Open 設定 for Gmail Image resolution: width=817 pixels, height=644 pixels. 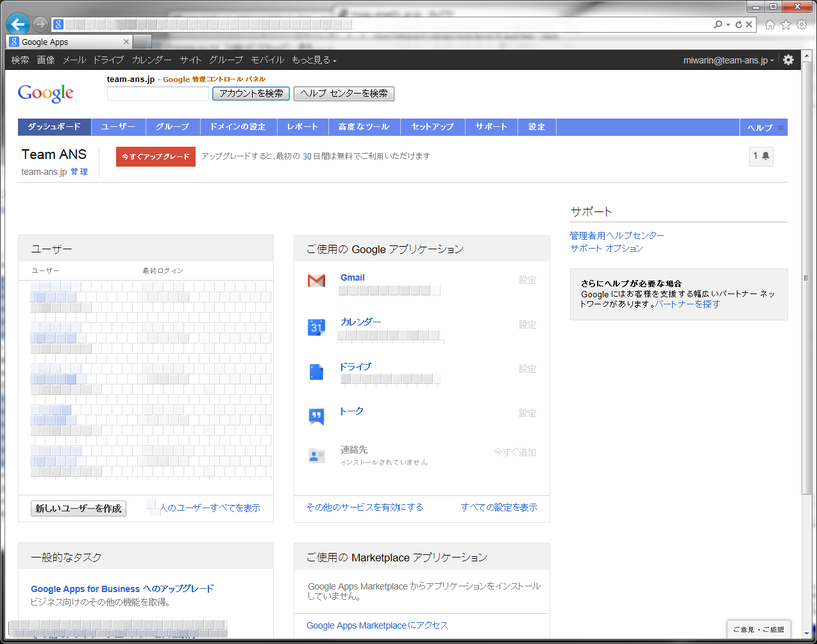(528, 280)
